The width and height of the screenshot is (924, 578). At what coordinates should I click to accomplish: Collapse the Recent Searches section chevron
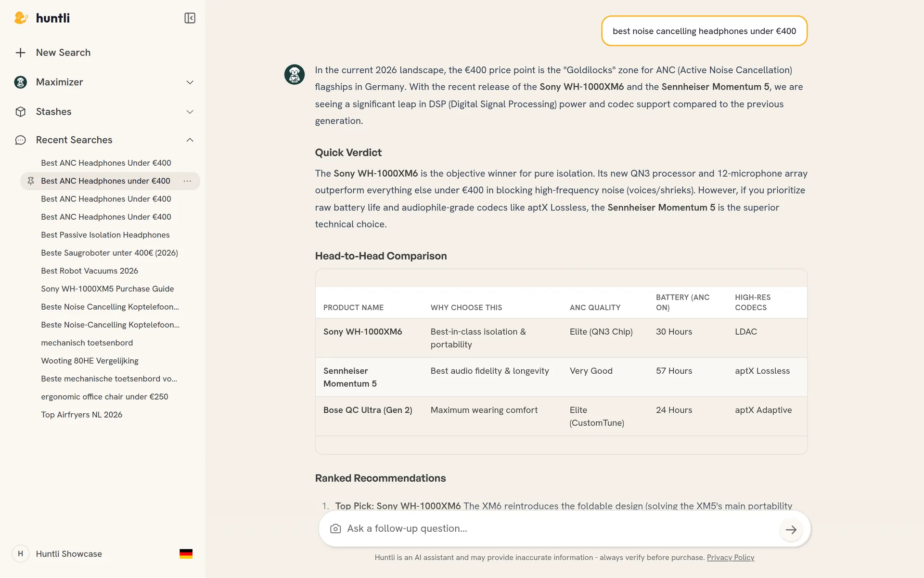190,140
